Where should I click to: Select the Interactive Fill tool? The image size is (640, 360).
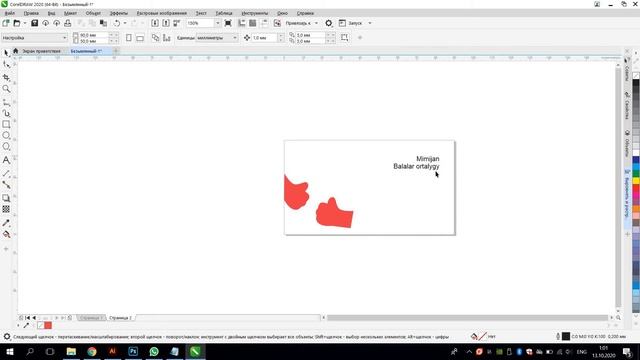tap(6, 234)
